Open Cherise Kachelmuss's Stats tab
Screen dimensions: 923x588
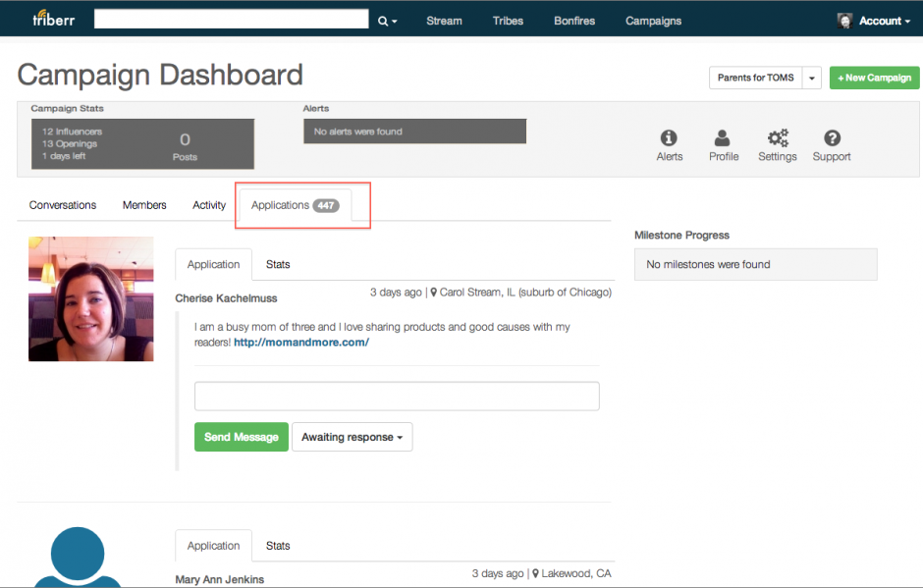pos(278,264)
